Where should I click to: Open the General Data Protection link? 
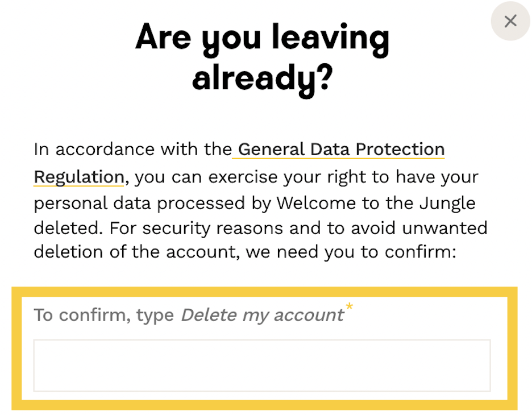click(x=341, y=150)
